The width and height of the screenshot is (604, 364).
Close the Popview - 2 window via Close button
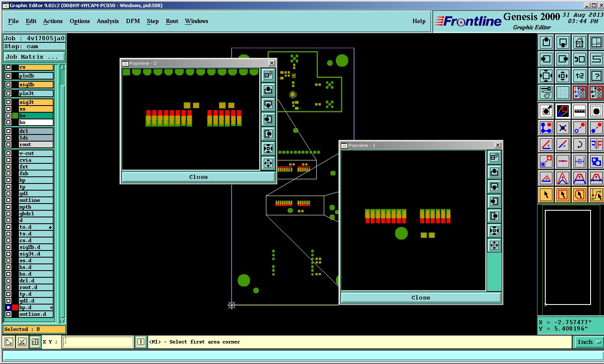198,177
